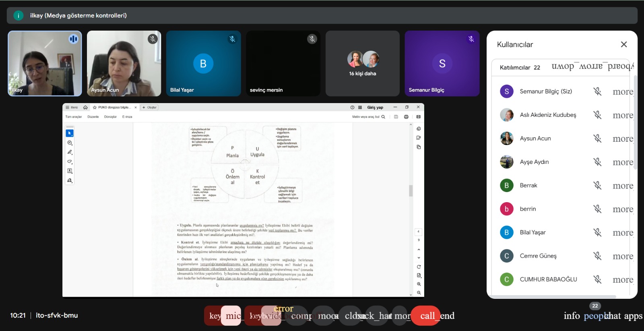Click the red call end button
The image size is (644, 331).
(x=425, y=316)
